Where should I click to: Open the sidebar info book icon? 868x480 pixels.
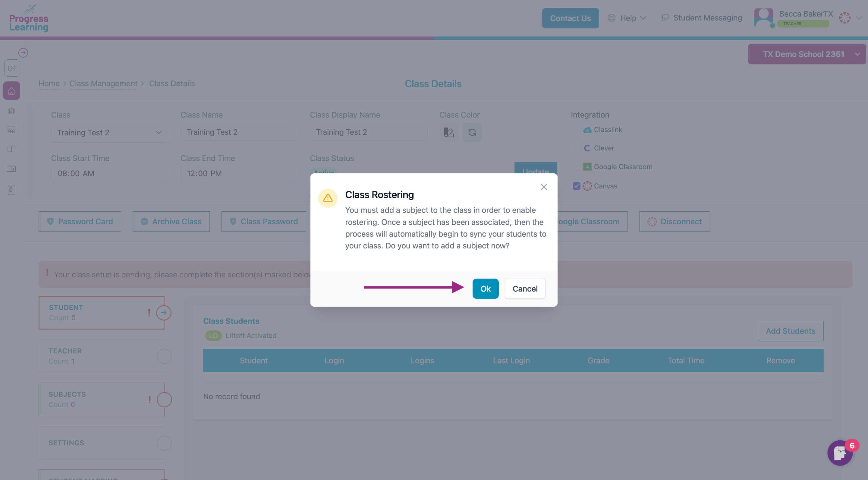tap(11, 169)
